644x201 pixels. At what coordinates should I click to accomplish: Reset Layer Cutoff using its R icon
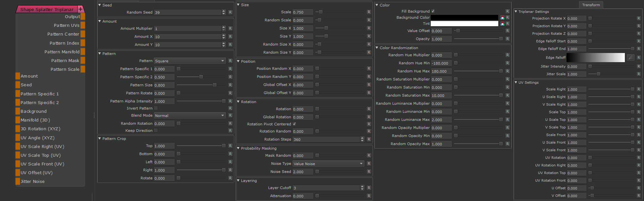coord(369,188)
